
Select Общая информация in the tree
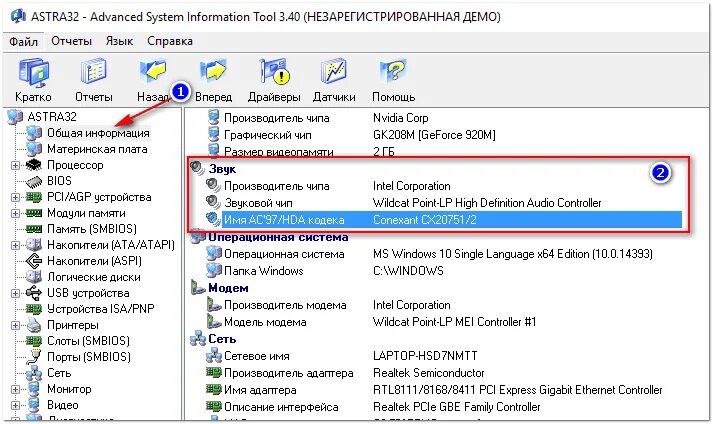point(98,133)
